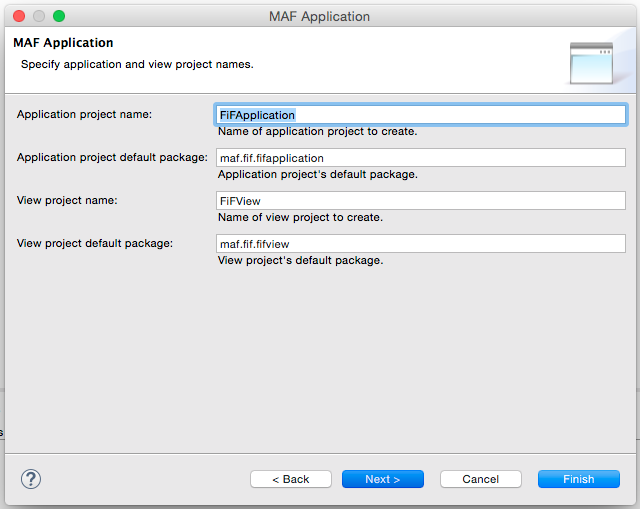Edit the View project default package field
The width and height of the screenshot is (640, 509).
click(420, 244)
